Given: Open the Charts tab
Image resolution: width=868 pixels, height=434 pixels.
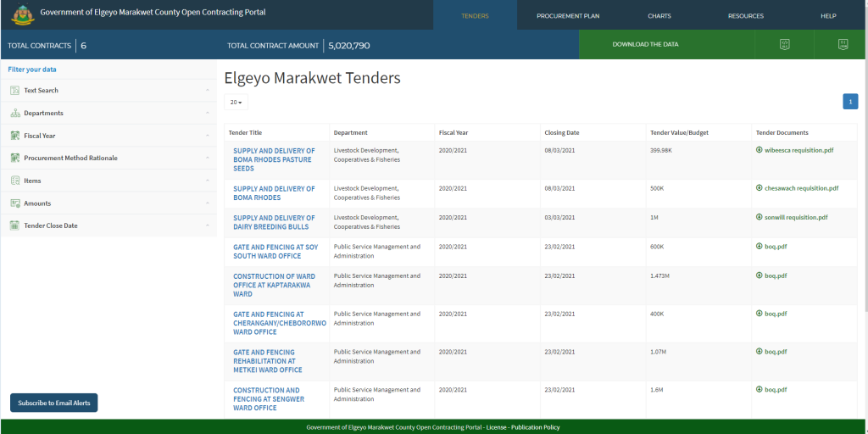Looking at the screenshot, I should (659, 15).
